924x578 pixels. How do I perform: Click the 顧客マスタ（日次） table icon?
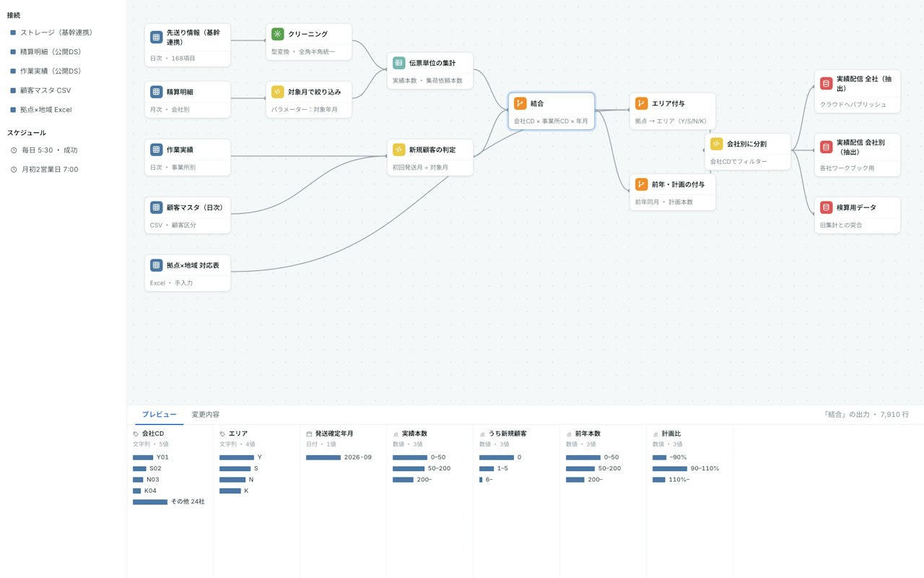[x=156, y=207]
